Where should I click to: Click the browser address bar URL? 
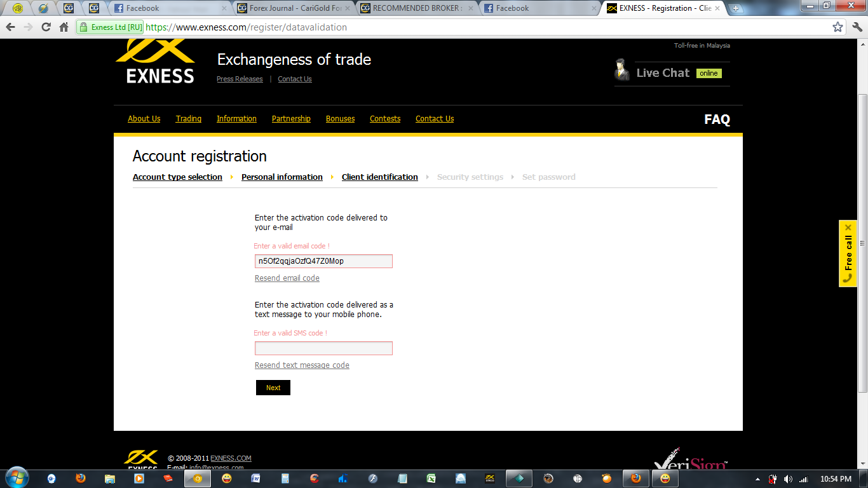click(x=247, y=27)
